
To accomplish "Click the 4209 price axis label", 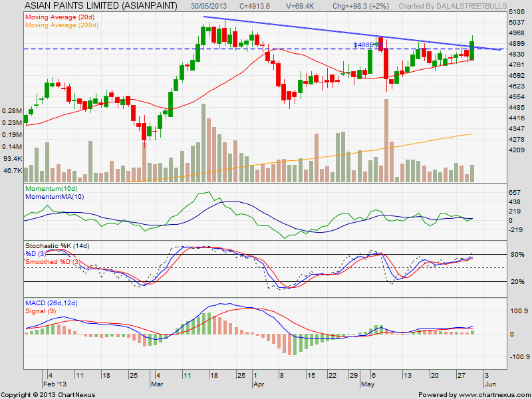I will pos(517,150).
